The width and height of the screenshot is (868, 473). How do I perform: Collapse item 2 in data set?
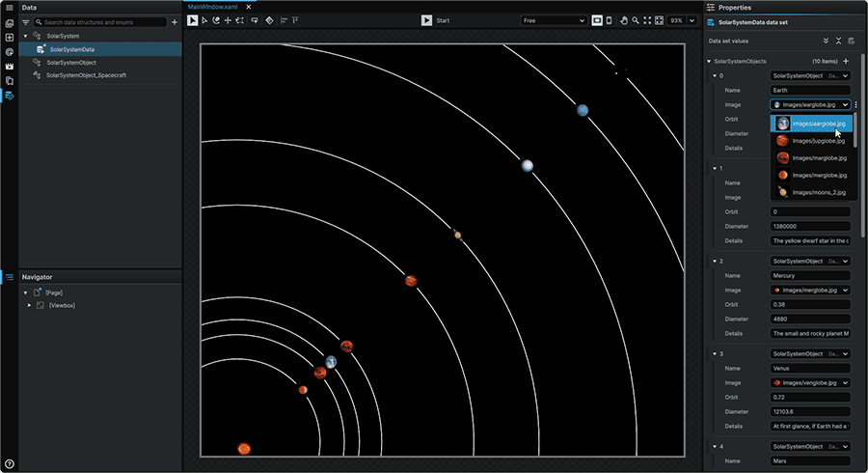tap(715, 261)
